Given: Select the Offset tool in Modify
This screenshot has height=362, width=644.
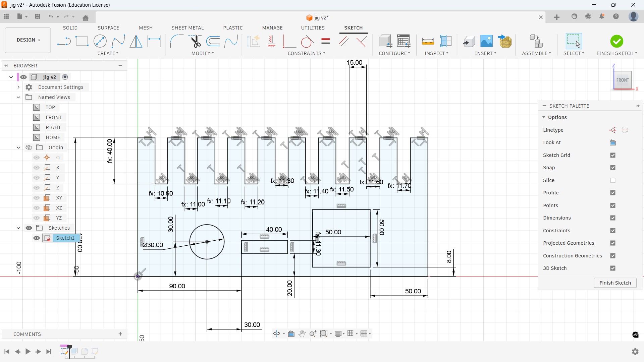Looking at the screenshot, I should point(213,42).
